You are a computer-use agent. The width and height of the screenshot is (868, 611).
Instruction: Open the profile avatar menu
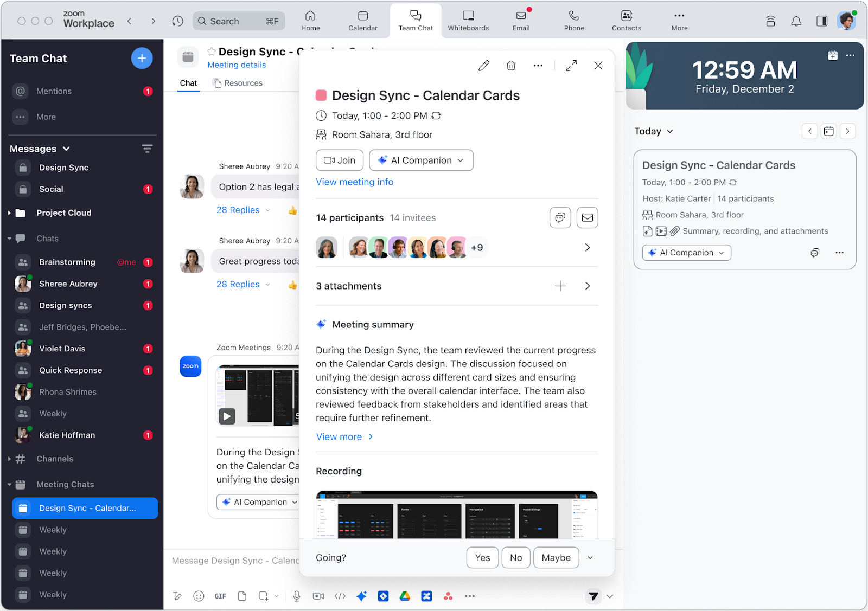(x=846, y=21)
